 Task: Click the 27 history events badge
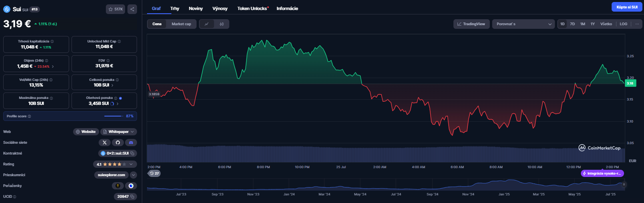click(154, 173)
